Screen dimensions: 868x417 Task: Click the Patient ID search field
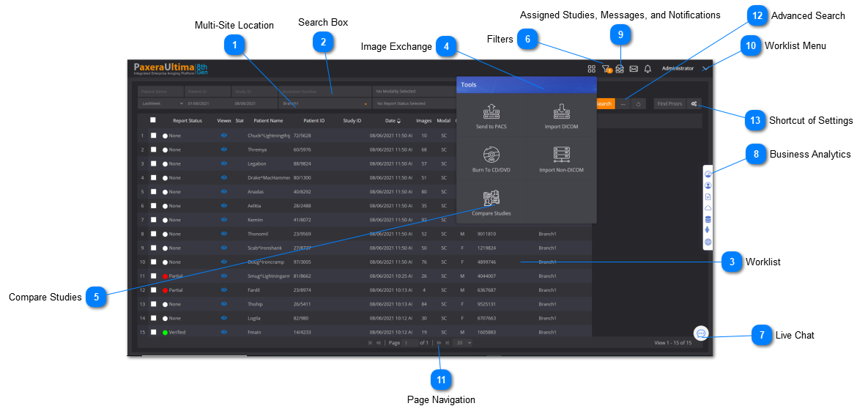(207, 92)
